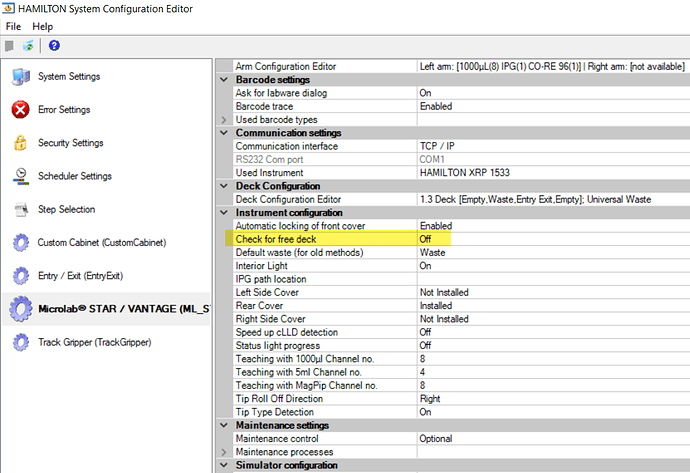The width and height of the screenshot is (690, 473).
Task: Click the Scheduler Settings clock icon
Action: point(21,176)
